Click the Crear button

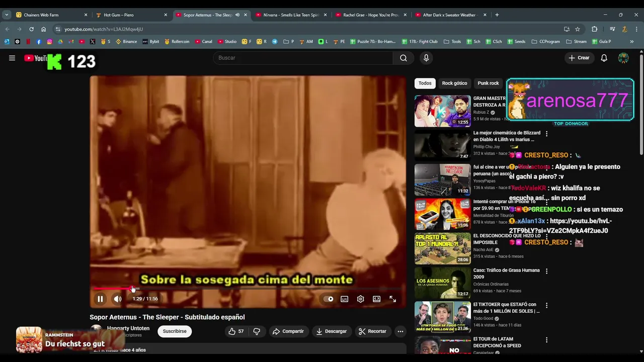579,58
